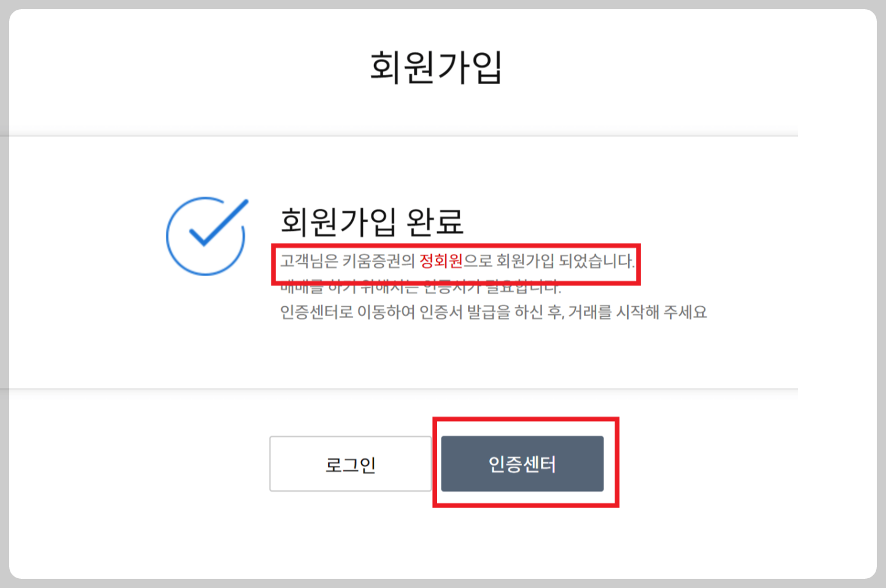886x588 pixels.
Task: Click the dark gray 인증센터 button label
Action: click(x=523, y=464)
